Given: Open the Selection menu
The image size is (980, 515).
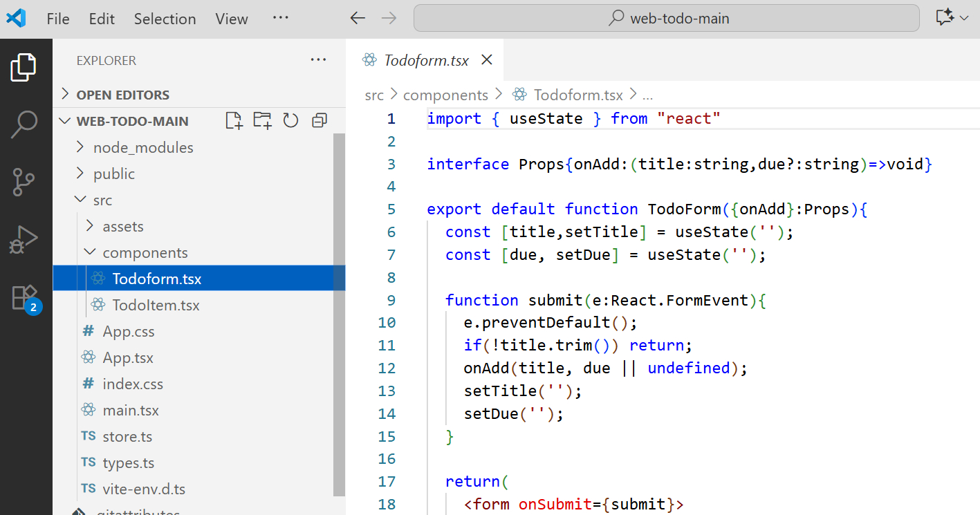Looking at the screenshot, I should 165,19.
